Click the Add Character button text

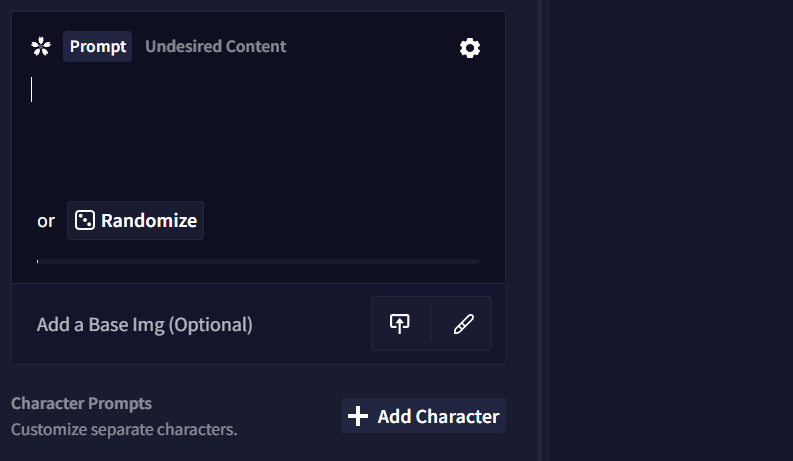438,416
